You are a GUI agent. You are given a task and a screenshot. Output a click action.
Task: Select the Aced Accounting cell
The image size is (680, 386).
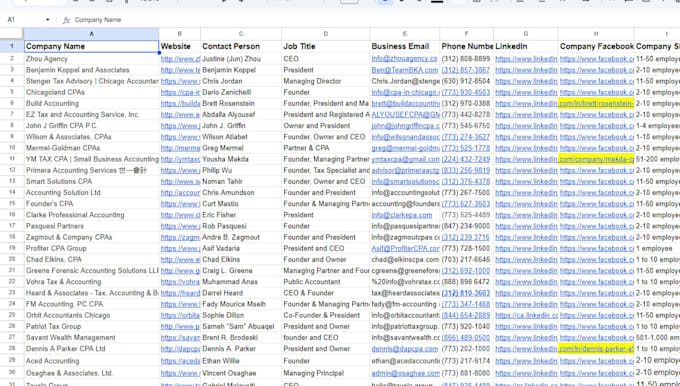[91, 361]
